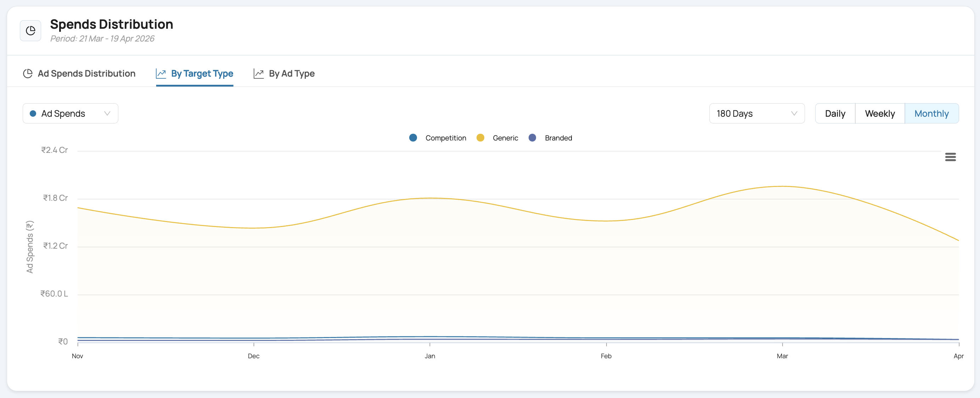Open the By Ad Type tab

pos(284,73)
